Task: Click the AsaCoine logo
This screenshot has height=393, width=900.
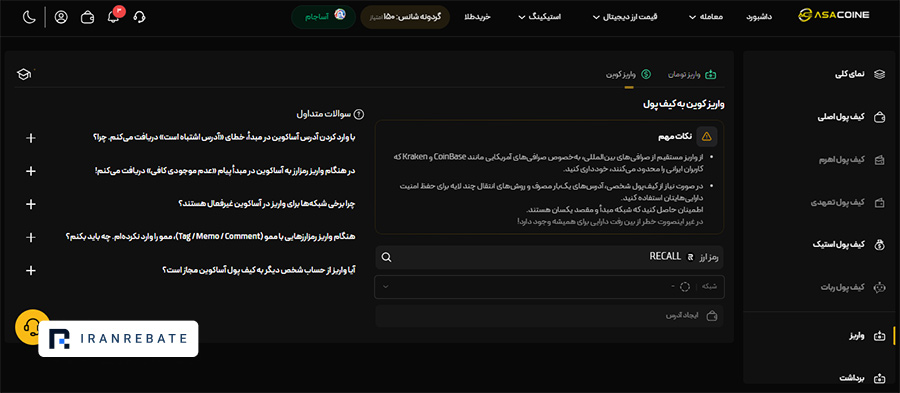Action: (x=834, y=16)
